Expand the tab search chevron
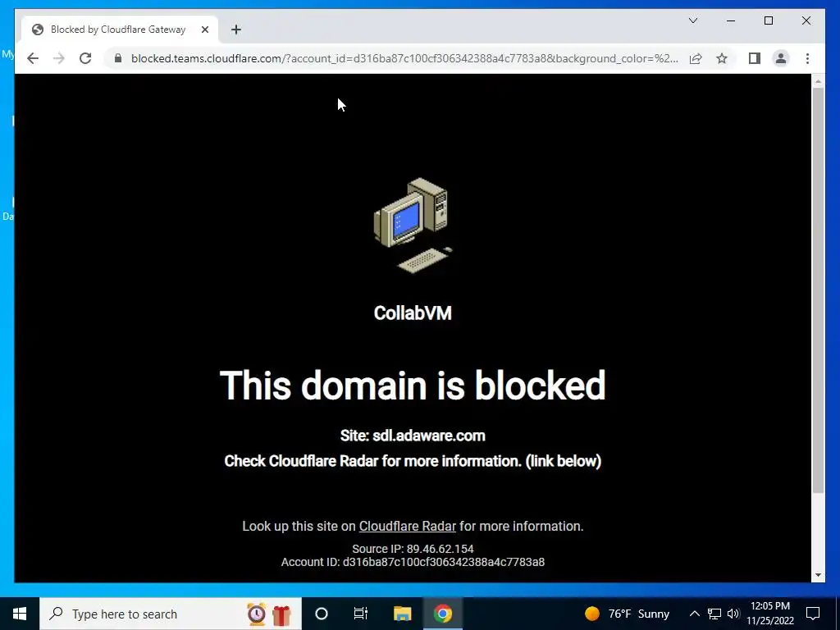 (692, 21)
